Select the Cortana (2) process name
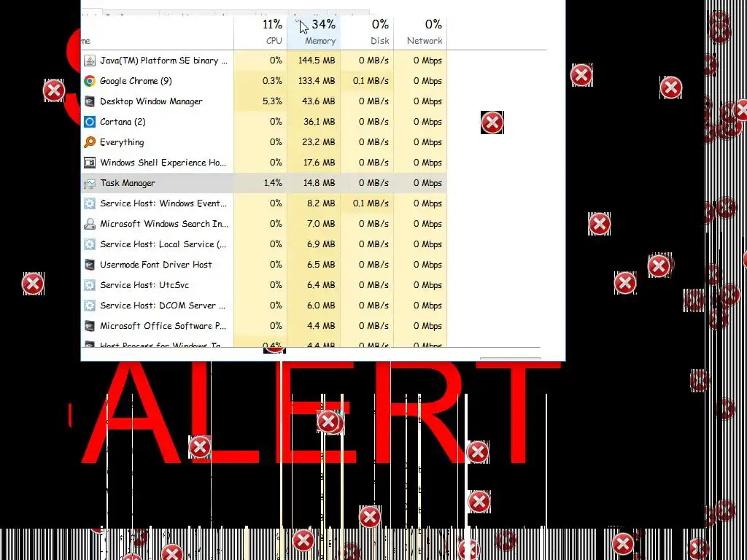Image resolution: width=747 pixels, height=560 pixels. point(123,122)
